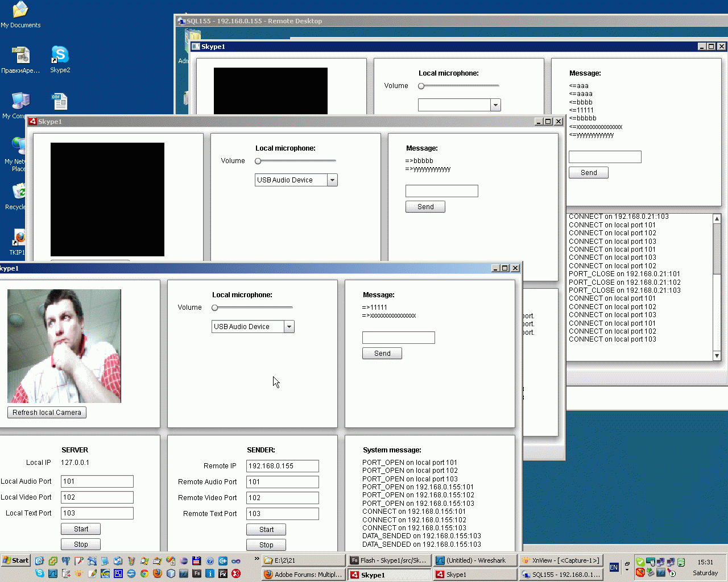
Task: Click Start under the SENDER section
Action: [266, 530]
